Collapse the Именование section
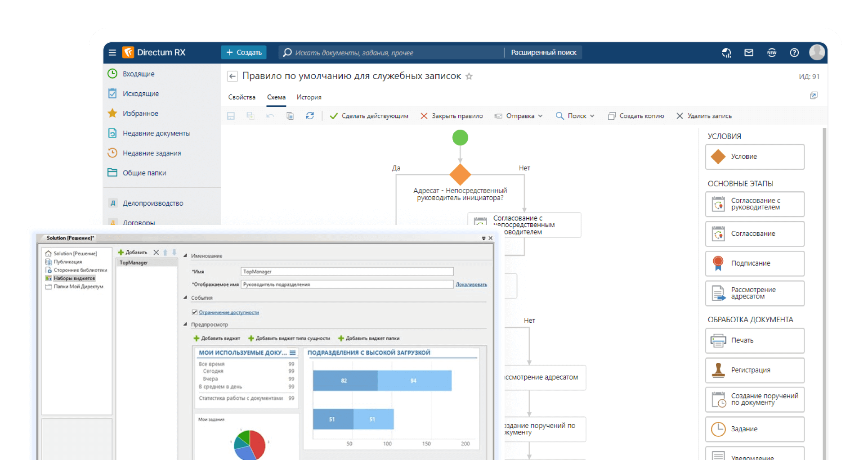Screen dimensions: 868x460 (185, 256)
